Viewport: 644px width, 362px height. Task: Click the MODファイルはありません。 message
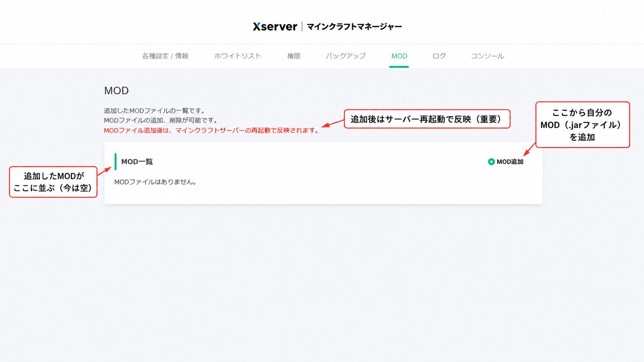(x=156, y=182)
